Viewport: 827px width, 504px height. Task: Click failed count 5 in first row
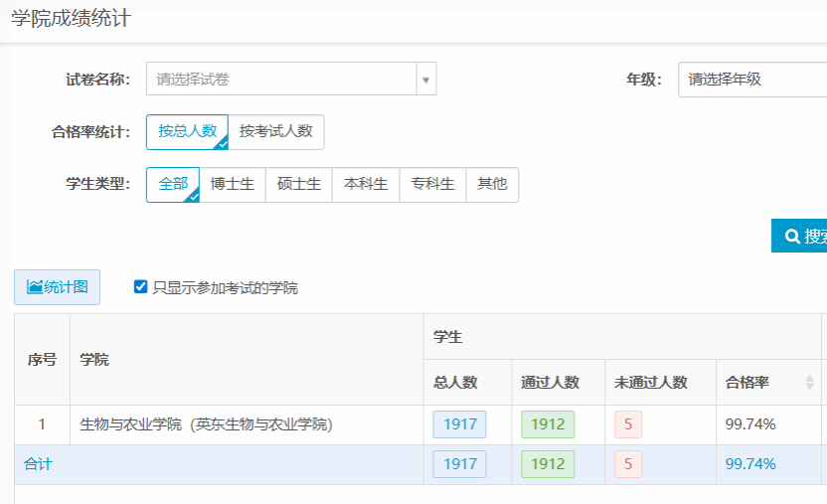[x=628, y=424]
